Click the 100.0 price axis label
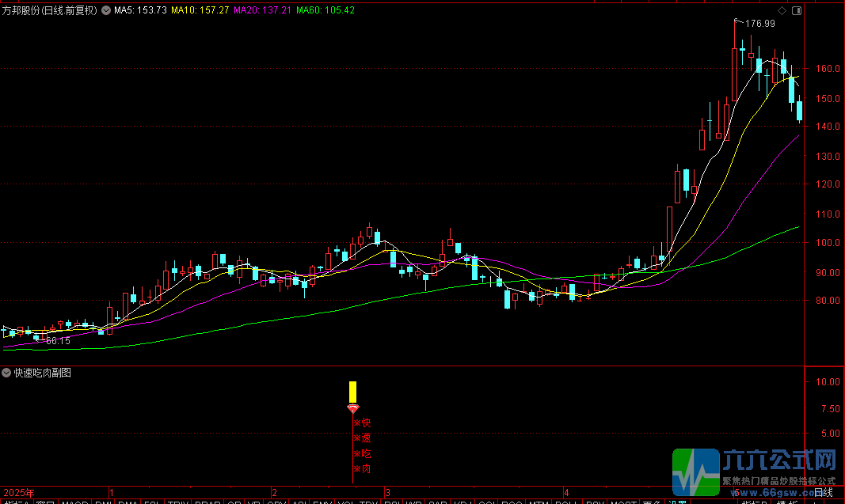845x504 pixels. (x=828, y=243)
